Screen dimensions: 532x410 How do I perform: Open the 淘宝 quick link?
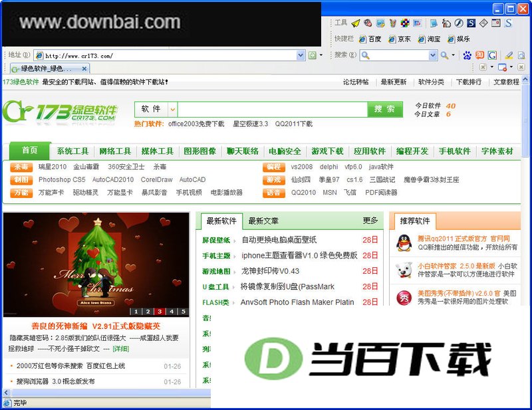pos(429,39)
